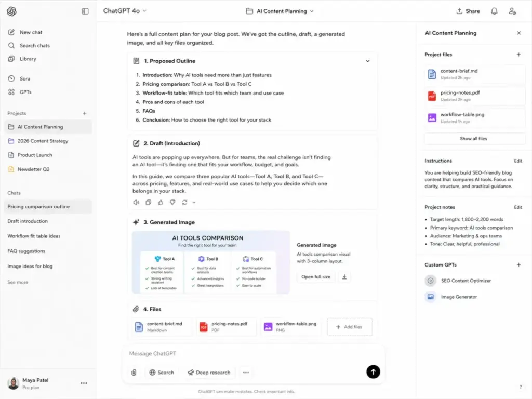The width and height of the screenshot is (532, 399).
Task: Collapse the sidebar with the panel icon
Action: 85,11
